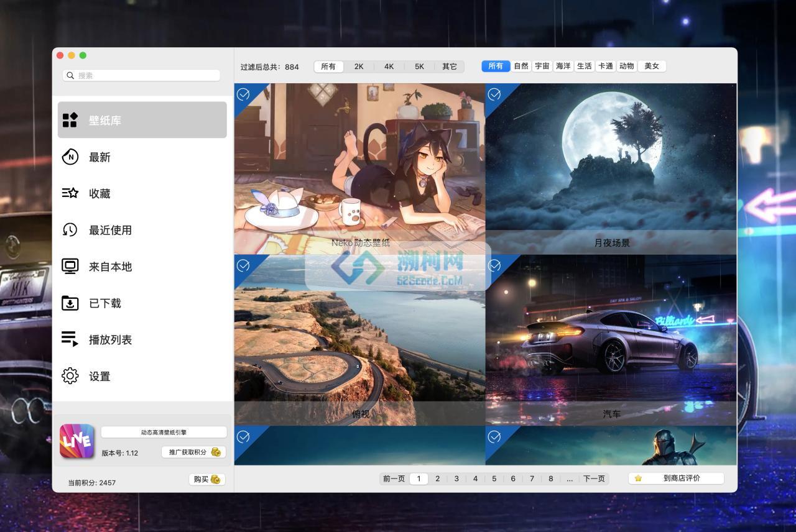Click the 动态高清壁纸引擎 button

pos(164,432)
